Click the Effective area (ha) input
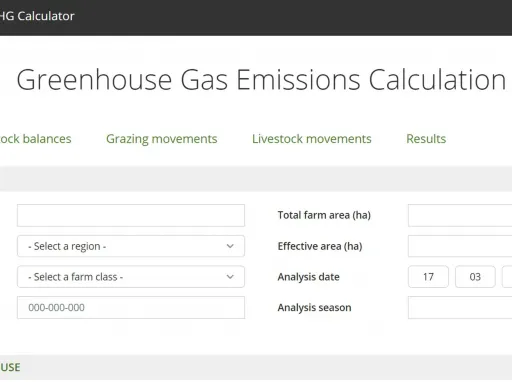 click(x=460, y=246)
